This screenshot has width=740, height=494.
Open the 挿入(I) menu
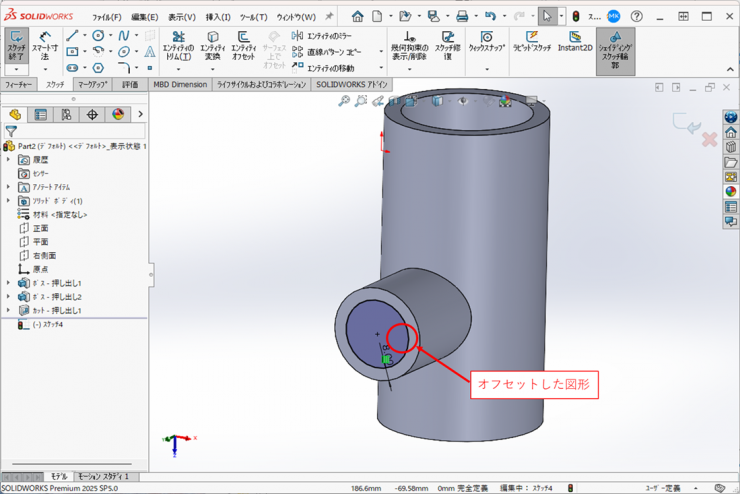[x=217, y=17]
